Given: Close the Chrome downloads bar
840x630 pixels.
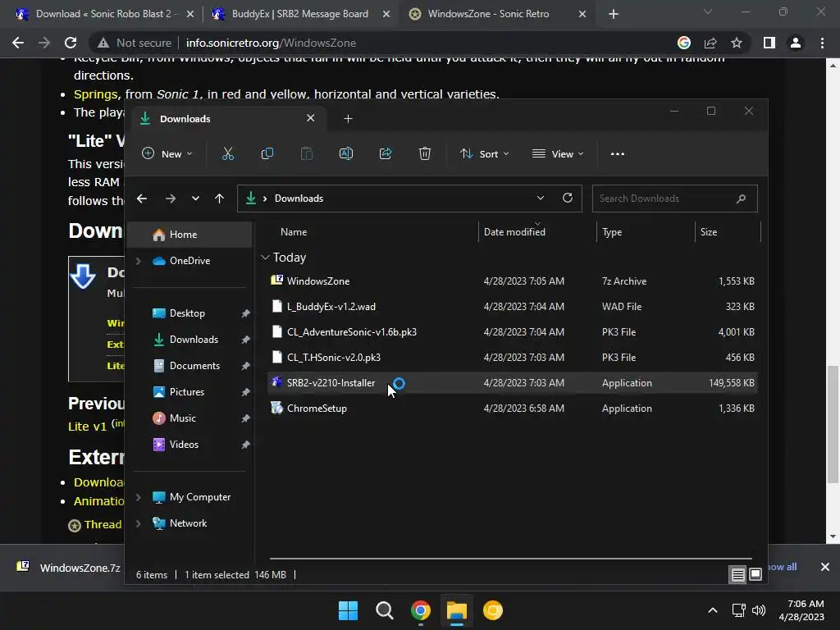Looking at the screenshot, I should click(x=825, y=567).
